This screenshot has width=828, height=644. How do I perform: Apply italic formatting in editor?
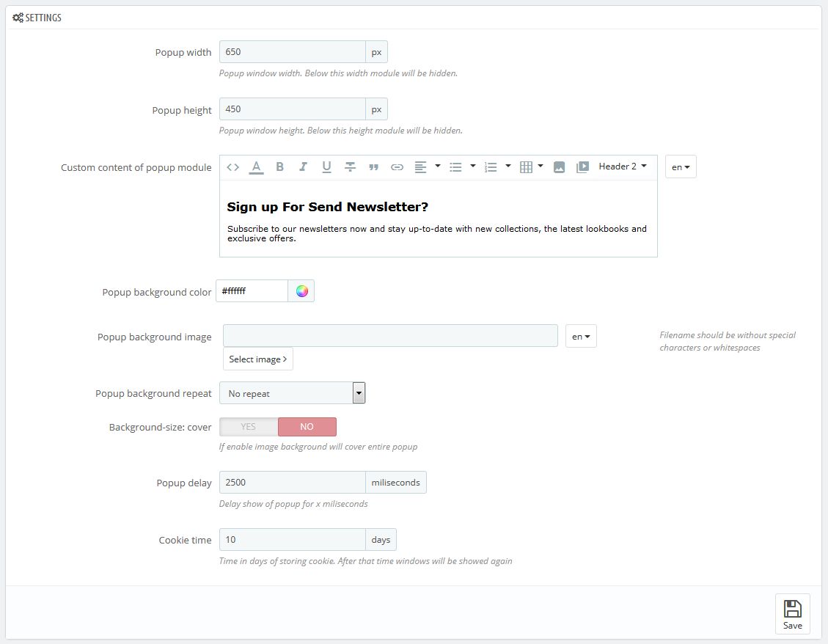pyautogui.click(x=303, y=167)
